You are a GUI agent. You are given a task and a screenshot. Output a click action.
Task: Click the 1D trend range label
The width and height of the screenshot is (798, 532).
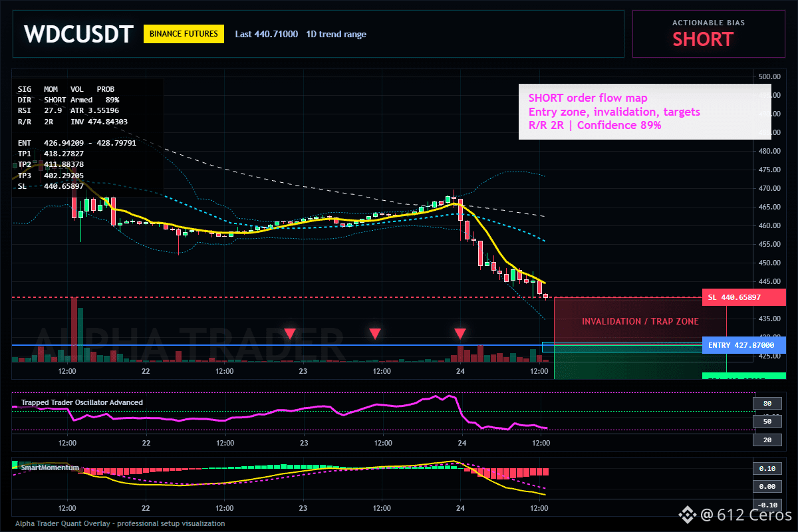[336, 34]
